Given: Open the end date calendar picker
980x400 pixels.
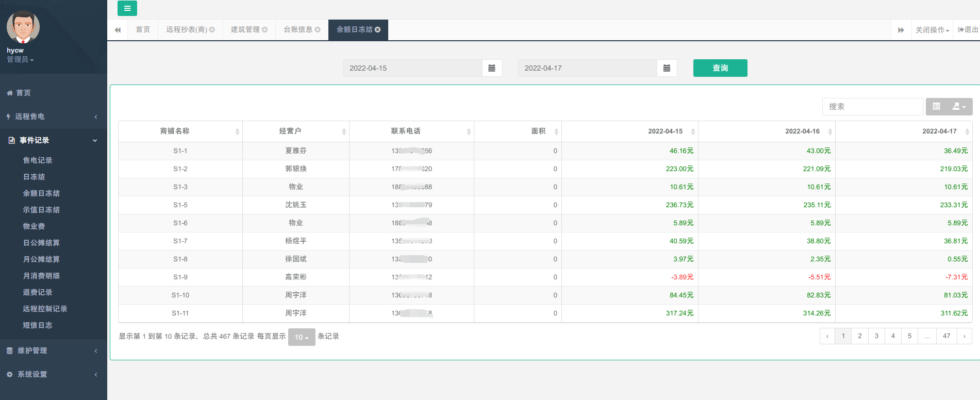Looking at the screenshot, I should click(x=667, y=68).
